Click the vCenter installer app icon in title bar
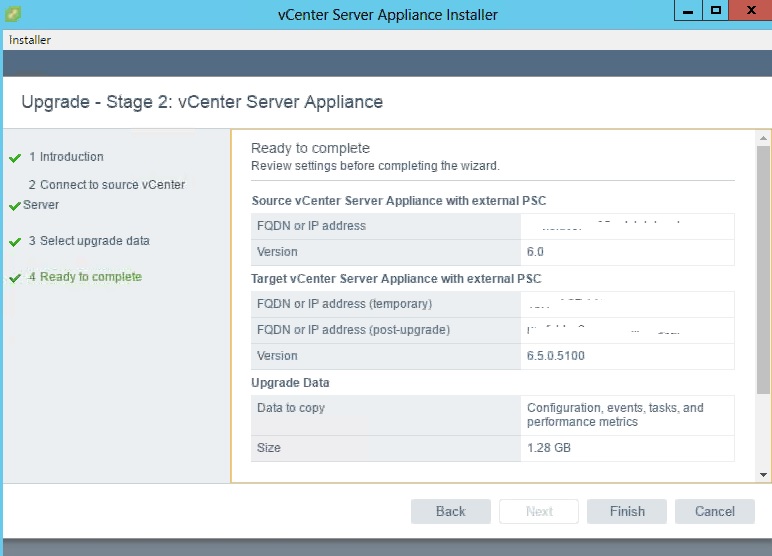Image resolution: width=772 pixels, height=556 pixels. 13,14
